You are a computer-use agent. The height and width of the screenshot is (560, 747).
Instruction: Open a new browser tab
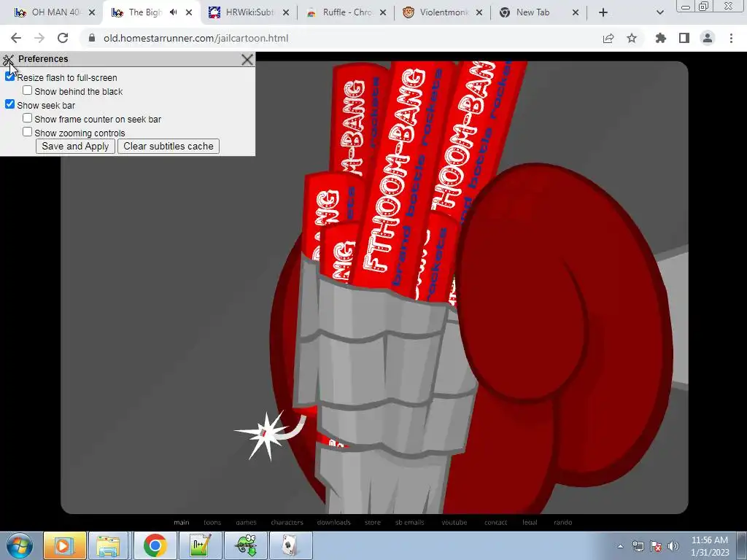pyautogui.click(x=603, y=12)
